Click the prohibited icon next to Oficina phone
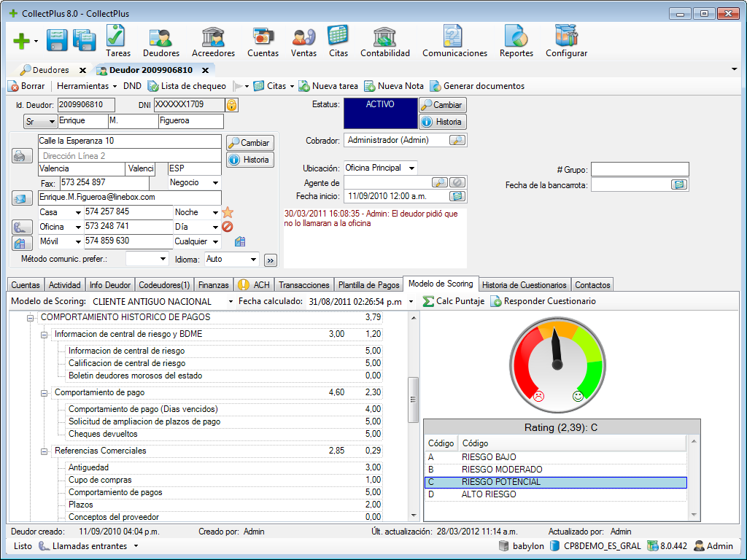Screen dimensions: 747x560 227,227
